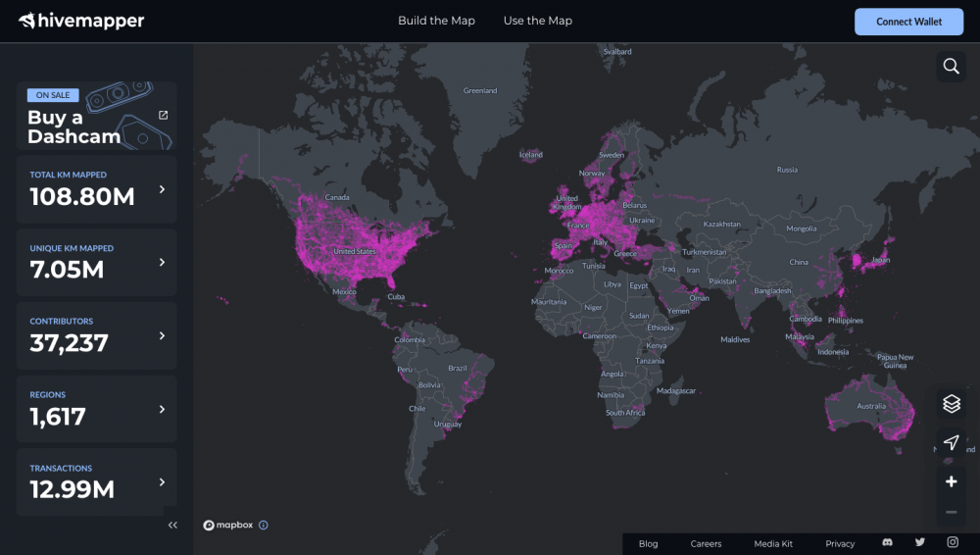The width and height of the screenshot is (980, 555).
Task: Click the Russia map label
Action: click(x=787, y=170)
